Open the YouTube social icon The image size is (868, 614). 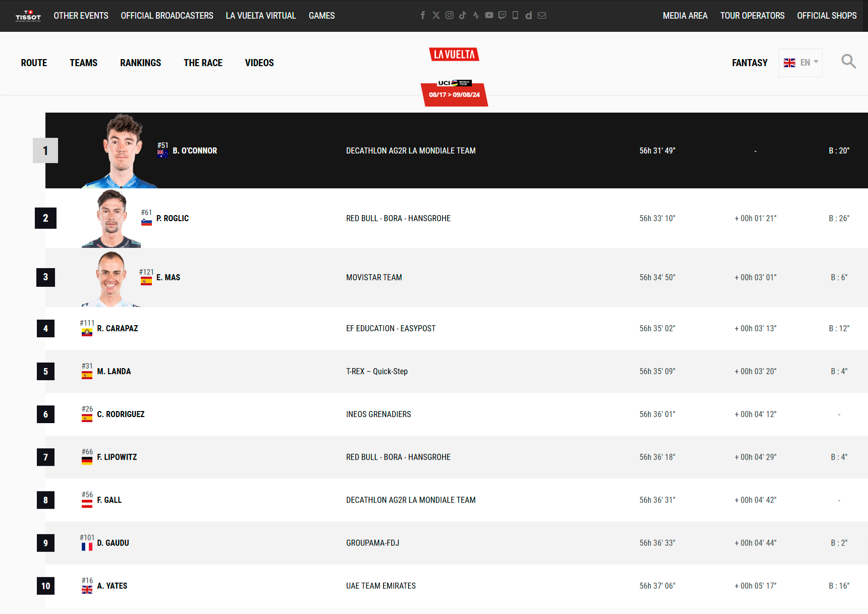tap(489, 15)
